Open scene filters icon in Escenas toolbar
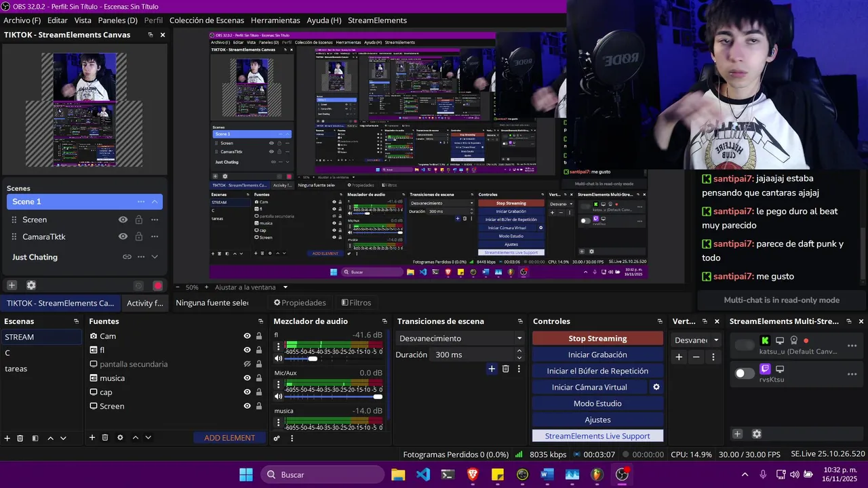Image resolution: width=868 pixels, height=488 pixels. pos(35,438)
